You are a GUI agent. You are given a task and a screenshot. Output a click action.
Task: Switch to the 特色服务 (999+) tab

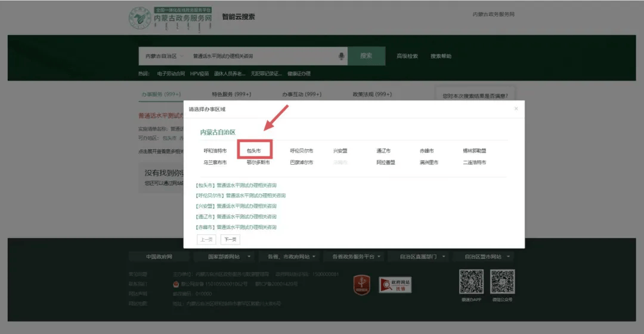click(x=231, y=94)
